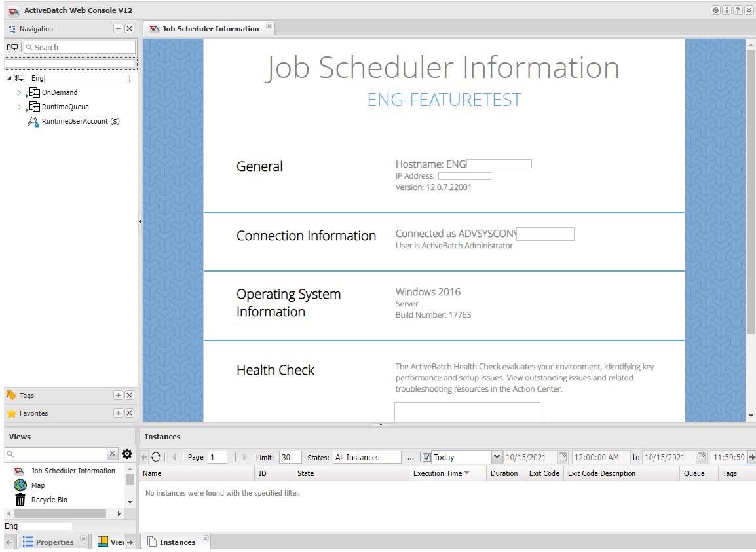The height and width of the screenshot is (552, 756).
Task: Click the scheduler icon beside Navigation search
Action: pos(12,47)
